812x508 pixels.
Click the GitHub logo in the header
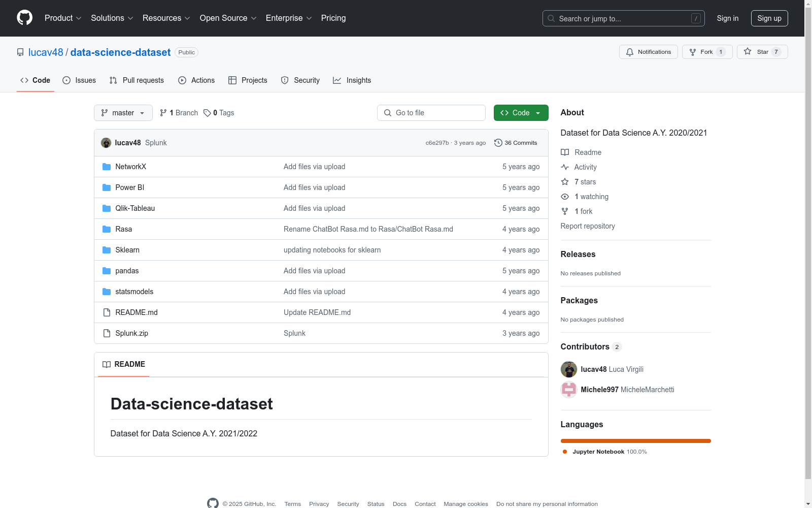coord(24,18)
